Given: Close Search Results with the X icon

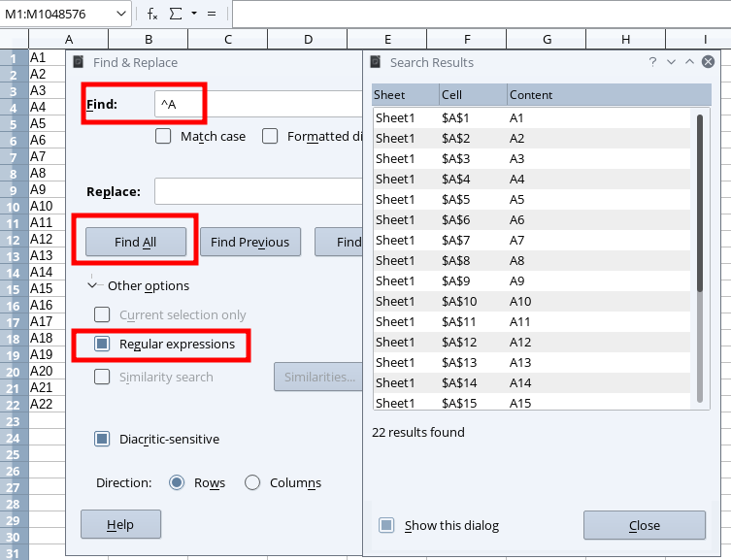Looking at the screenshot, I should point(708,62).
